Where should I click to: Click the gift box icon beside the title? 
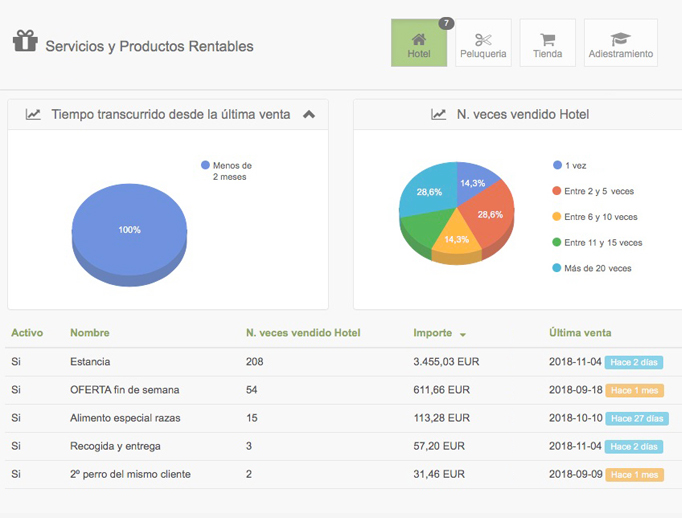coord(25,42)
